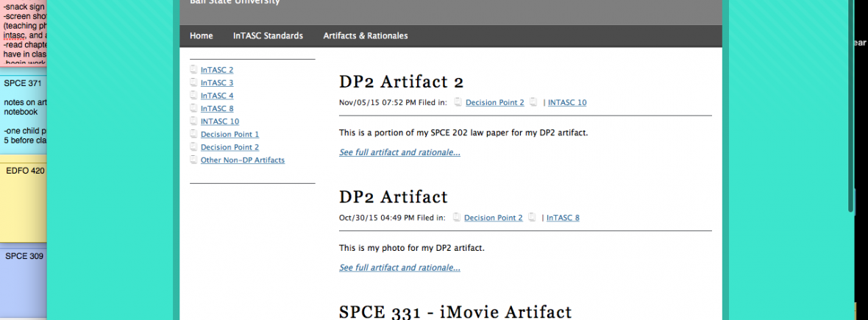Click the page icon beside Decision Point 1
This screenshot has height=320, width=868.
click(193, 135)
